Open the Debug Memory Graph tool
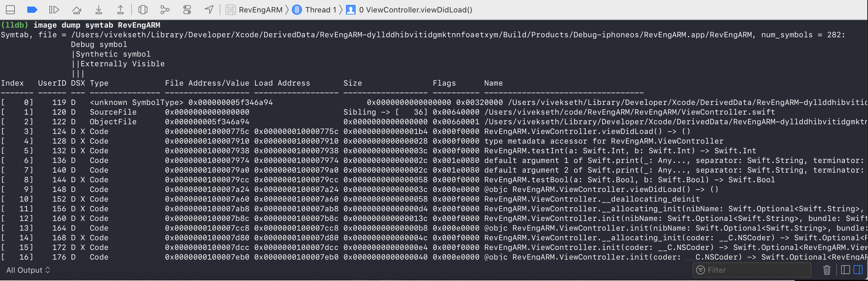868x281 pixels. click(x=165, y=10)
